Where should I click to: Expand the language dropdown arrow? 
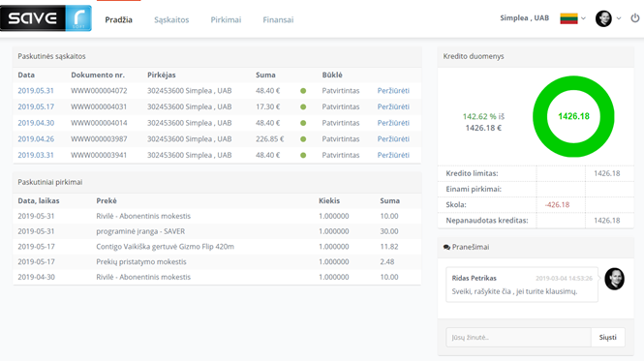pyautogui.click(x=583, y=18)
